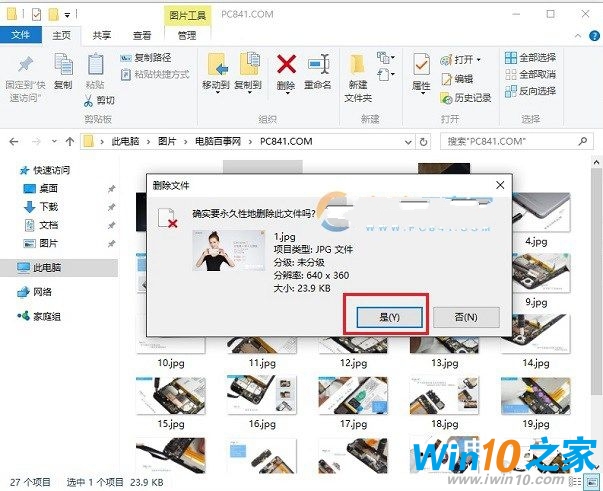The width and height of the screenshot is (603, 491).
Task: Refresh the current folder
Action: (x=423, y=142)
